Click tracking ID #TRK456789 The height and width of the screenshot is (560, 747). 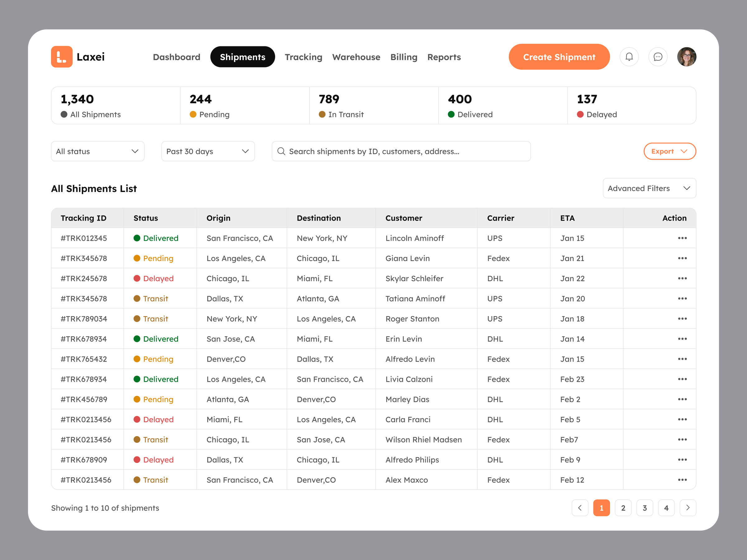pyautogui.click(x=84, y=399)
